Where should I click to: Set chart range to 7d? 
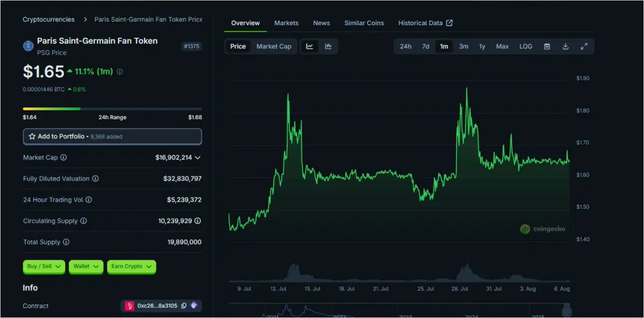[426, 46]
